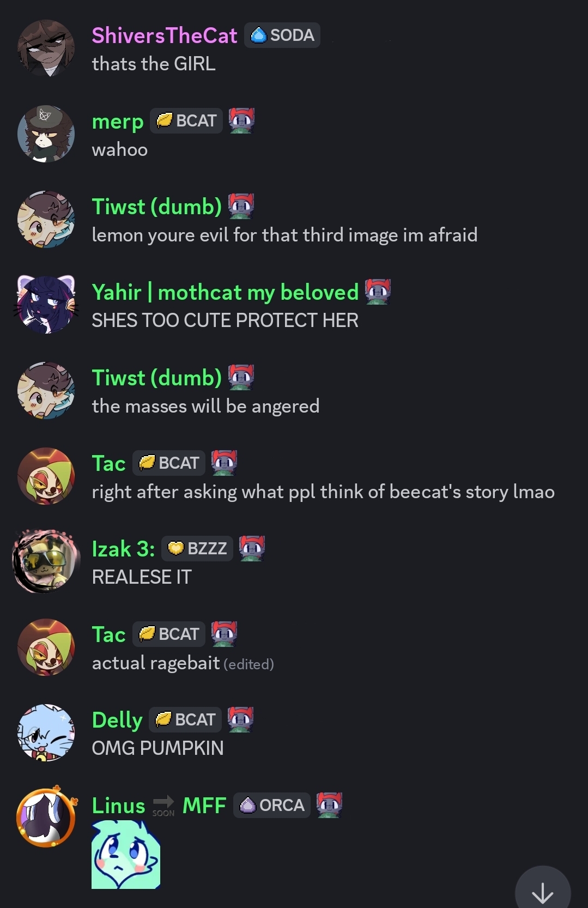Tap the SODA server tag badge
Screen dimensions: 588x908
pyautogui.click(x=282, y=35)
